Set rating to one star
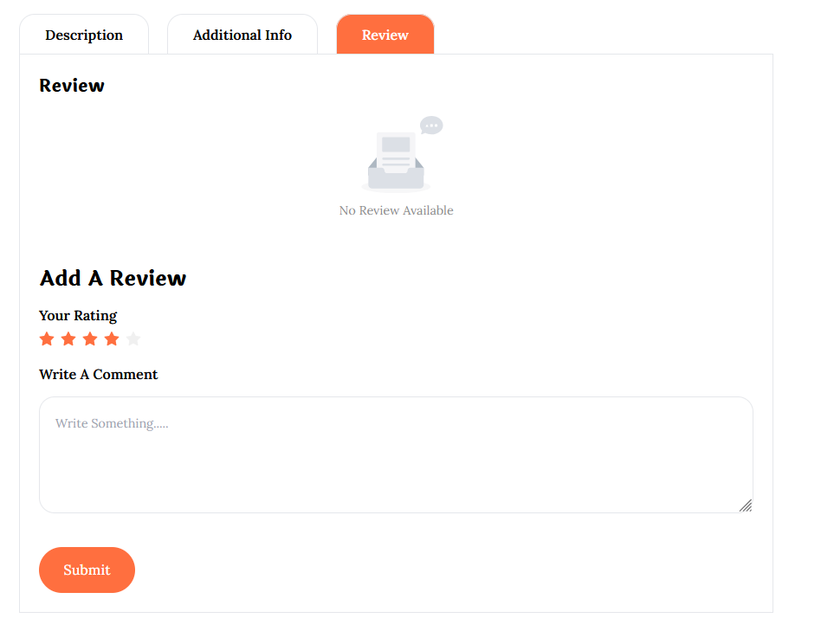The image size is (834, 644). click(x=47, y=339)
